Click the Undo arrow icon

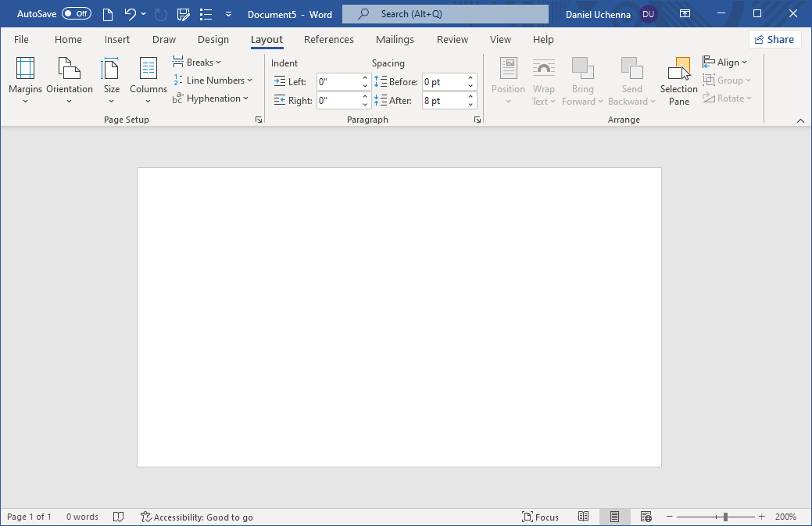(130, 14)
